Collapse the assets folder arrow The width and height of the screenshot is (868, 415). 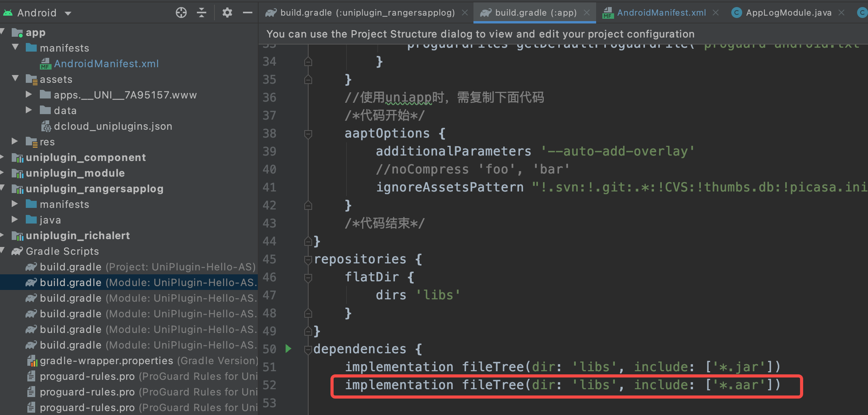16,79
